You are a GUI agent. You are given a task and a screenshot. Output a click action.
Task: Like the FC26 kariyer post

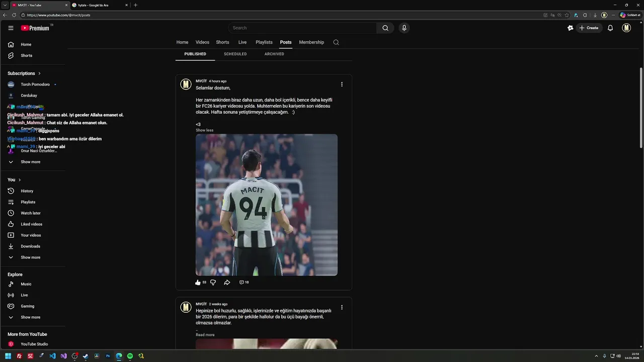(x=198, y=283)
